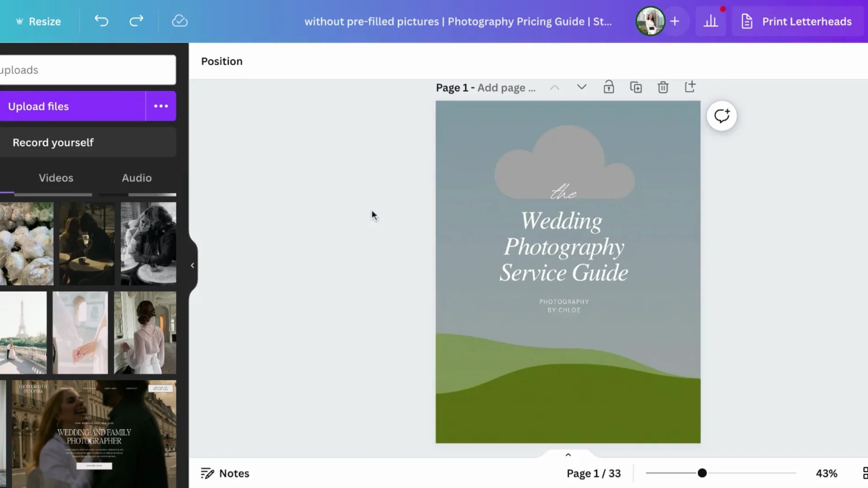This screenshot has height=488, width=868.
Task: Delete Page 1
Action: pyautogui.click(x=663, y=87)
